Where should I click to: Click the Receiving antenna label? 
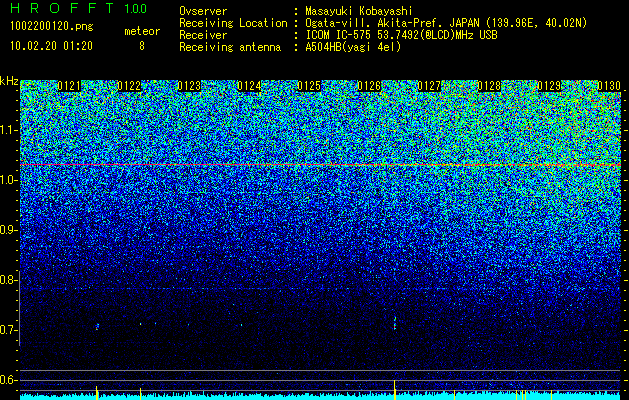(230, 47)
